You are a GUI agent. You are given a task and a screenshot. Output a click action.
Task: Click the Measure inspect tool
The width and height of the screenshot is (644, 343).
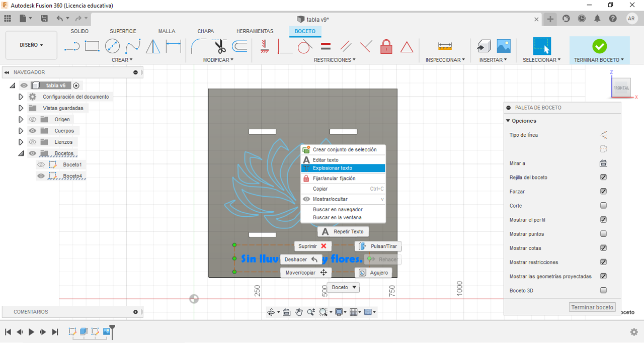pos(445,47)
